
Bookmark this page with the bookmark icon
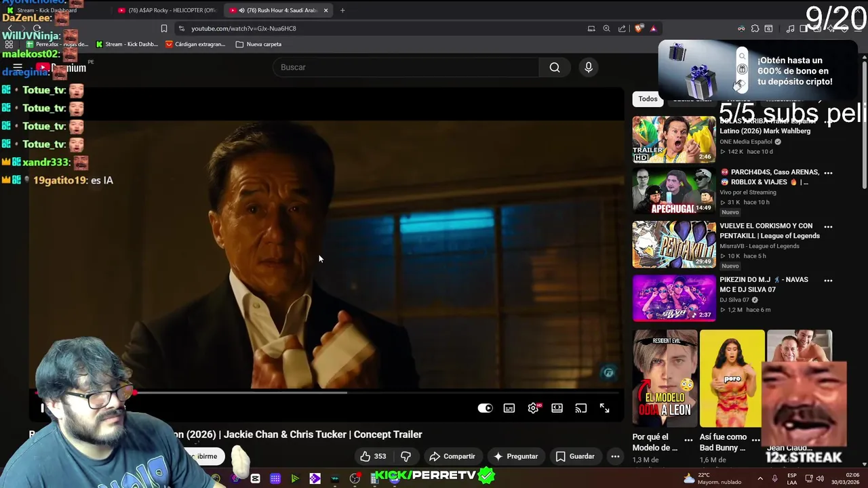(x=164, y=28)
